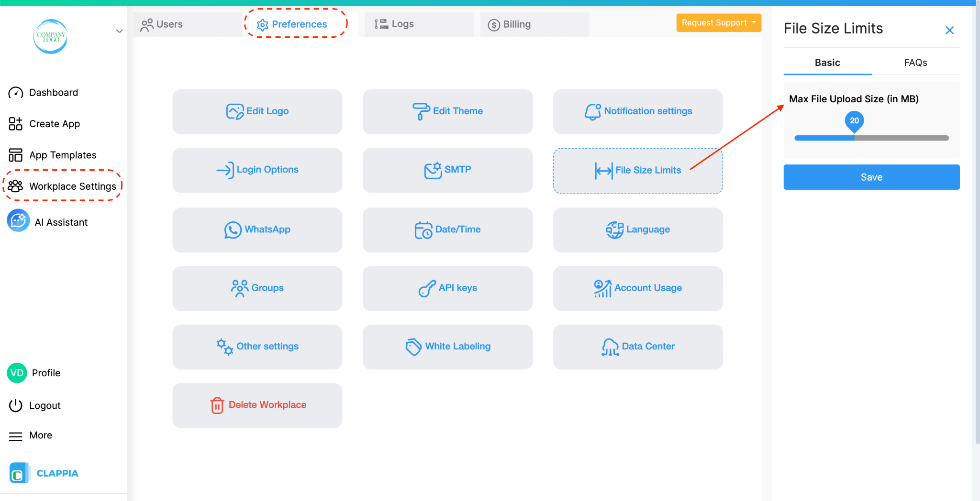
Task: Open the Request Support dropdown
Action: (x=719, y=22)
